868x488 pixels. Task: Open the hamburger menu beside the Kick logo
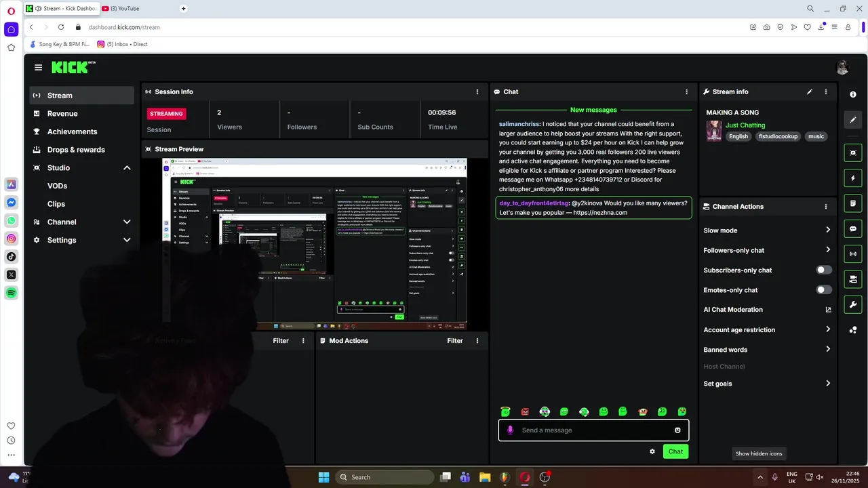pos(38,68)
